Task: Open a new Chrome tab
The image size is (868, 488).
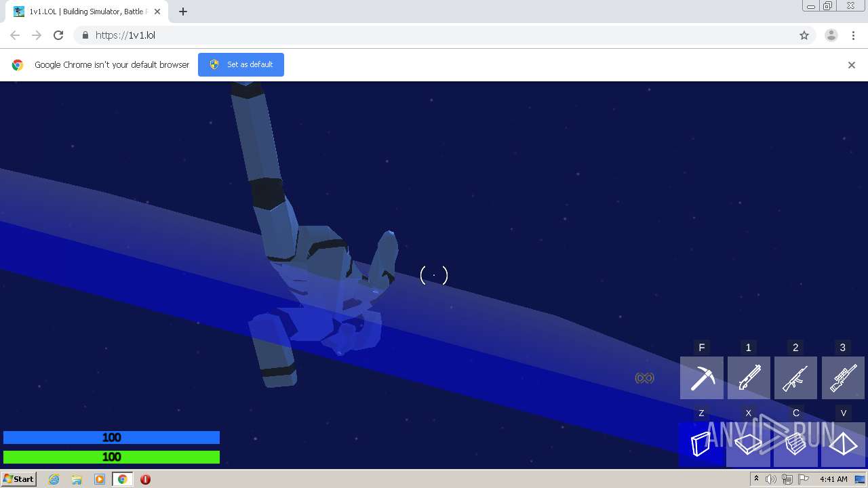Action: (183, 12)
